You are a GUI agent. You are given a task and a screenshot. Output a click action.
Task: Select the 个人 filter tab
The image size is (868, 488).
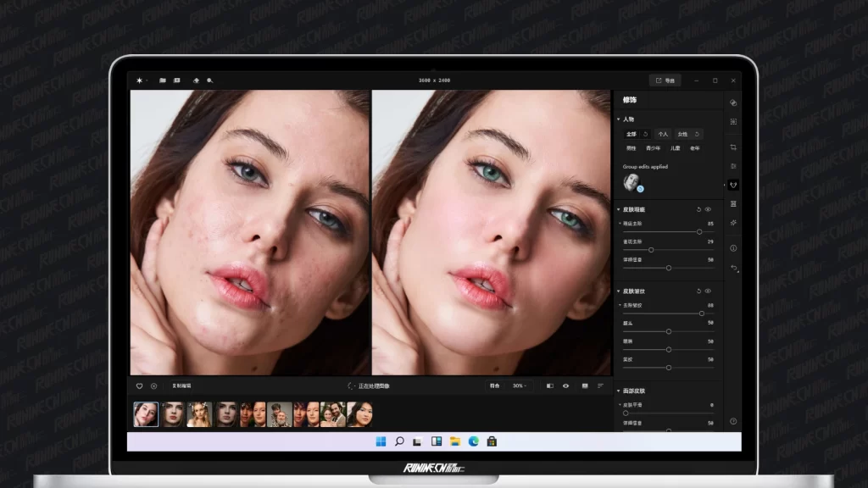tap(663, 134)
